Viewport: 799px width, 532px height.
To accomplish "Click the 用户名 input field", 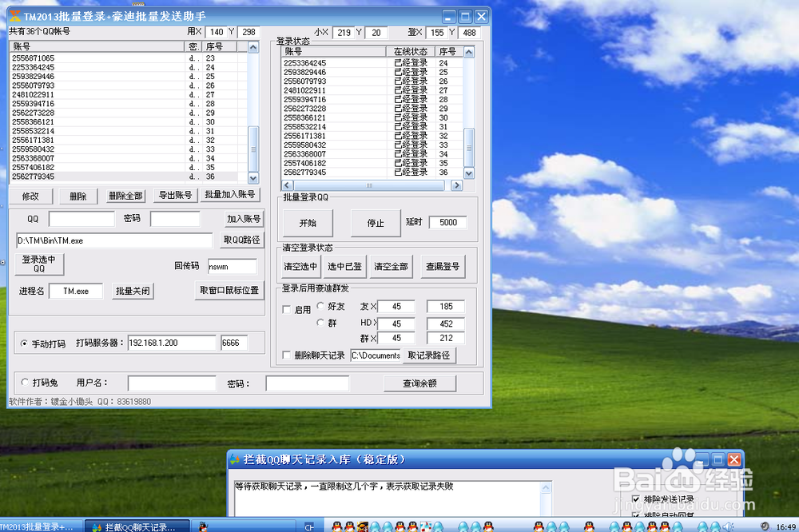I will tap(172, 383).
